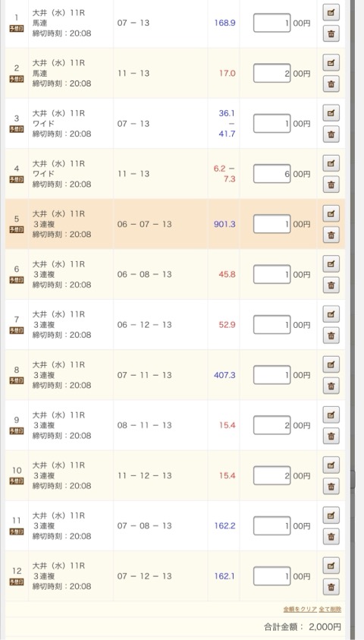Delete ワイド 07-13 bet in row 3
This screenshot has height=640, width=364.
coord(331,134)
